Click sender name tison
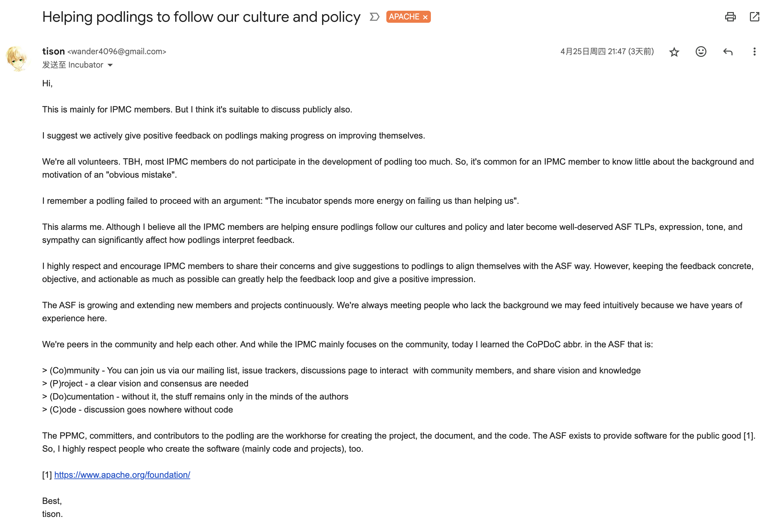Screen dimensions: 768x532 tap(53, 51)
